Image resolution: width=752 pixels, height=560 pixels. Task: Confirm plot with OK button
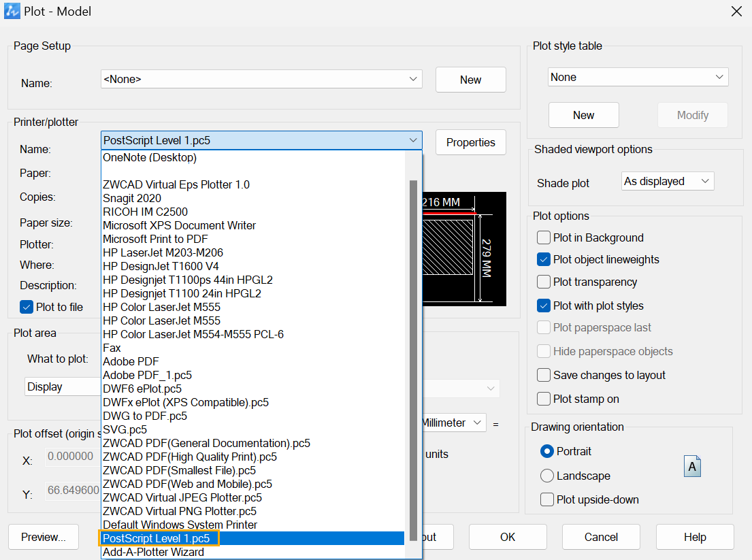[x=508, y=537]
